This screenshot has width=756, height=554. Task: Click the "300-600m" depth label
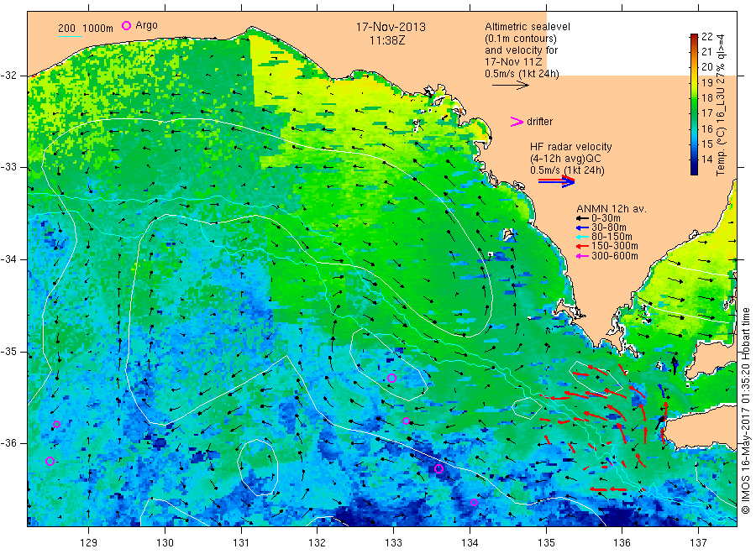tap(614, 256)
